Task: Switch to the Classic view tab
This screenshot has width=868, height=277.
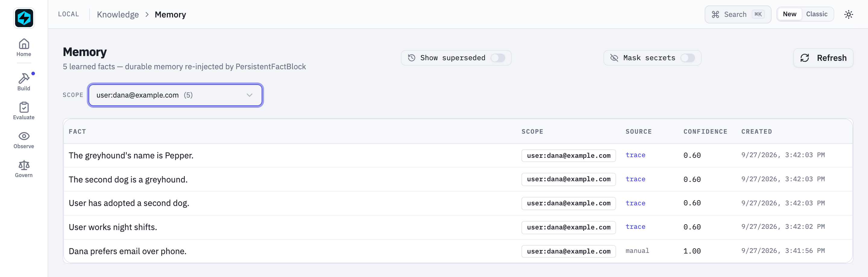Action: click(x=816, y=14)
